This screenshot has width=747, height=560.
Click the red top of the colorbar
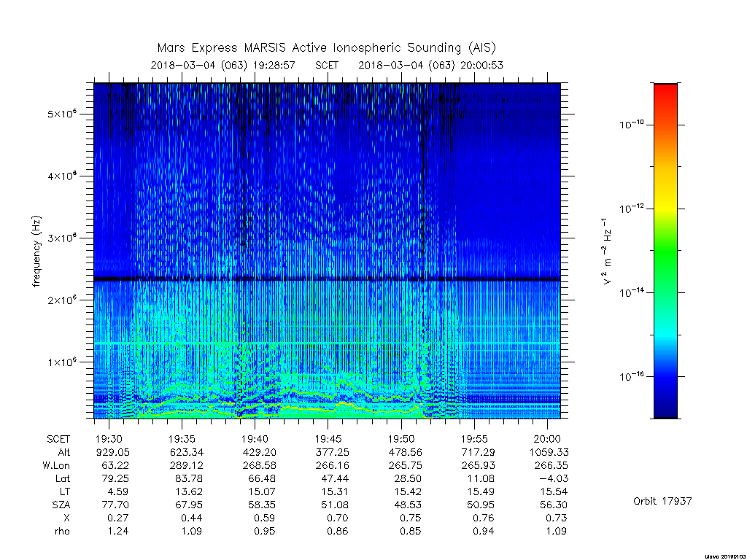click(x=665, y=91)
